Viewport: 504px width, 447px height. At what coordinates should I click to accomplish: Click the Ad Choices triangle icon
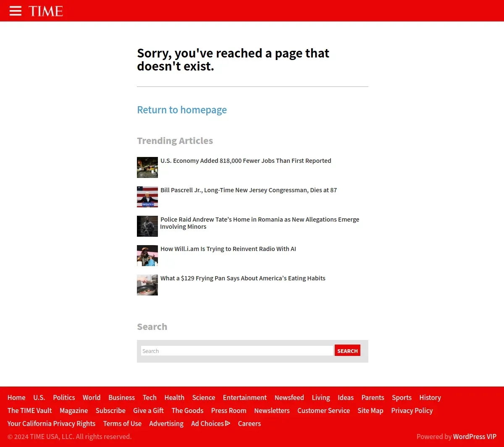click(x=228, y=423)
